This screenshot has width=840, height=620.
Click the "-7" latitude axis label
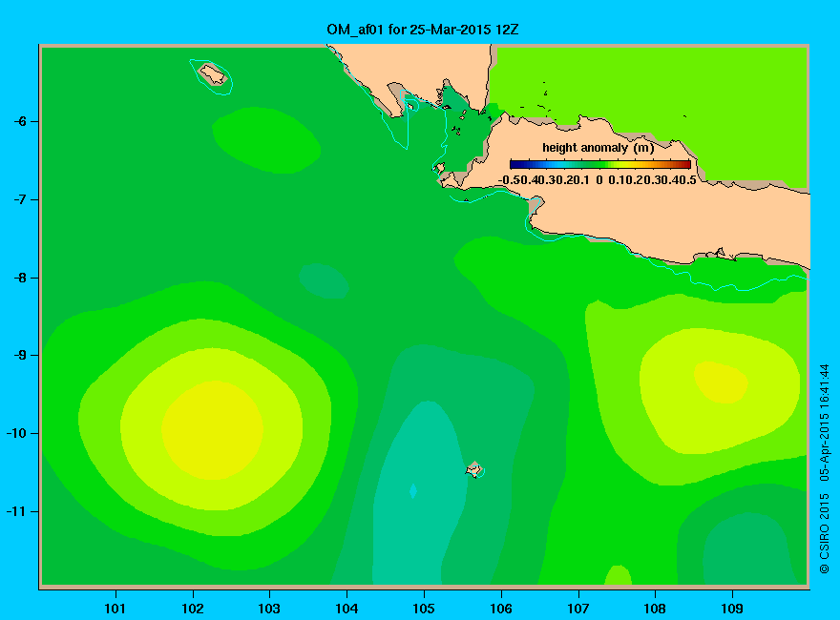coord(20,199)
